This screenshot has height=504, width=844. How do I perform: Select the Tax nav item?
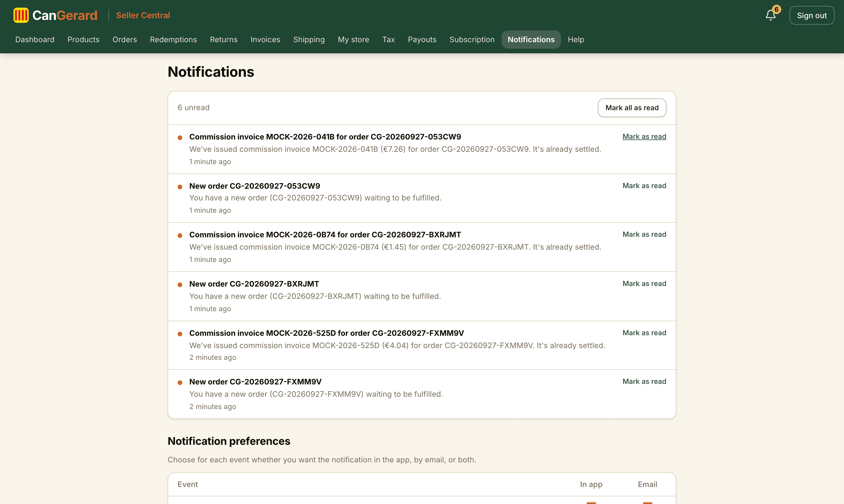[388, 39]
